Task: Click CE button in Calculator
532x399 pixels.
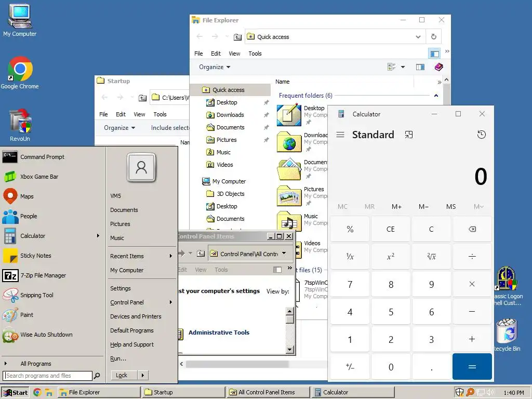Action: [x=391, y=229]
